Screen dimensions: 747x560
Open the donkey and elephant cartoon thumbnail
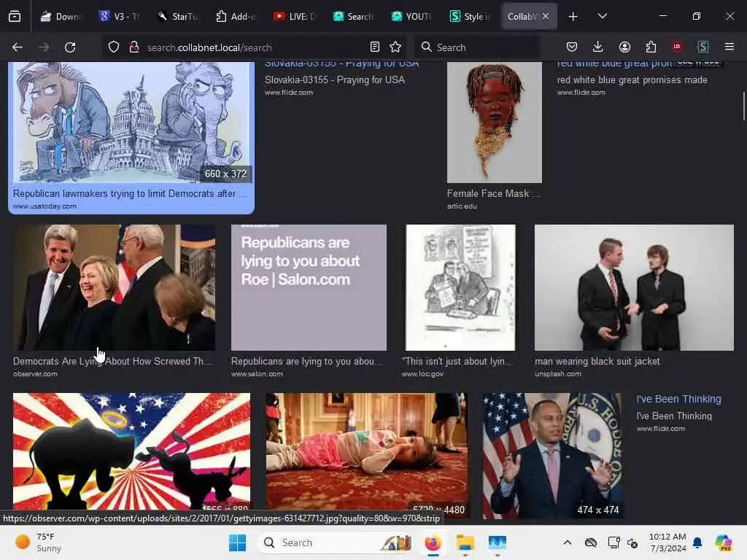coord(131,122)
